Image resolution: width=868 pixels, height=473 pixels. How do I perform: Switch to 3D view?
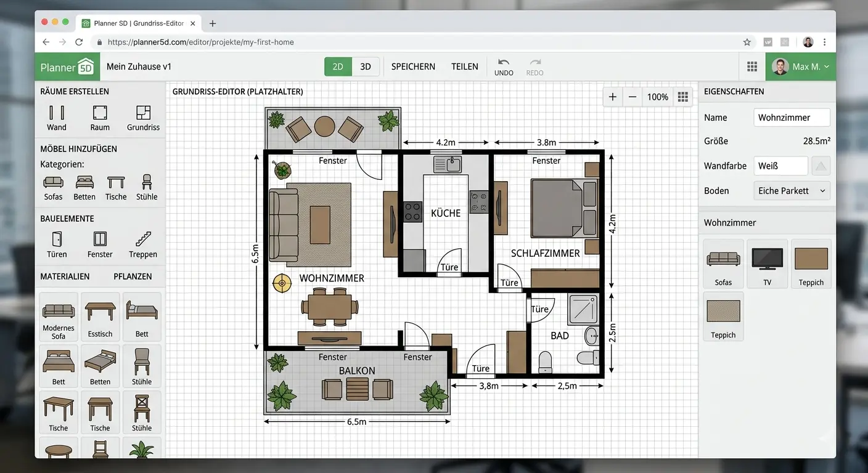(x=366, y=67)
